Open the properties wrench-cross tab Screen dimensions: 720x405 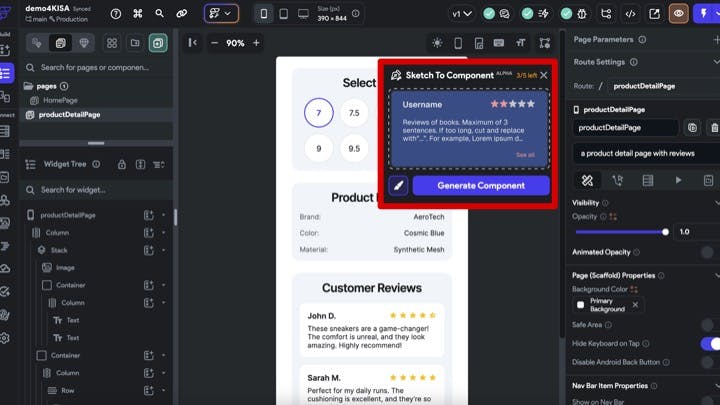(587, 180)
